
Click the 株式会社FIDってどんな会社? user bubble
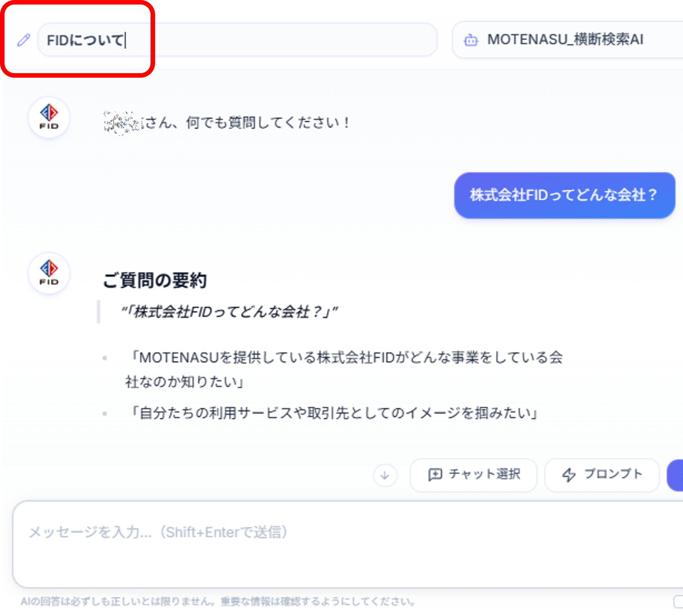coord(564,195)
